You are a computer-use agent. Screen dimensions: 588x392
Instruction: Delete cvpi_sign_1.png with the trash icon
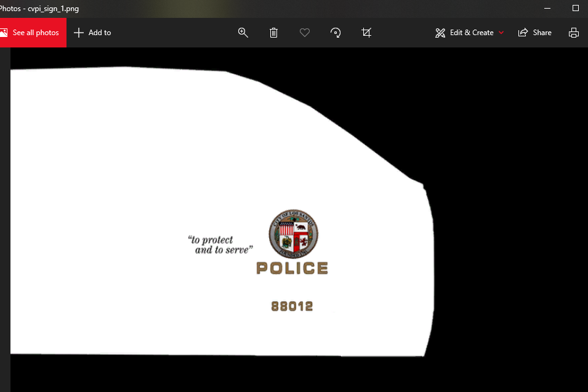[x=273, y=32]
